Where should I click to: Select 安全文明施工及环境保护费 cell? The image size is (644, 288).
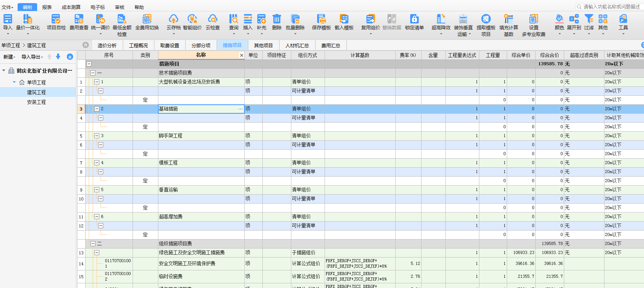point(201,264)
